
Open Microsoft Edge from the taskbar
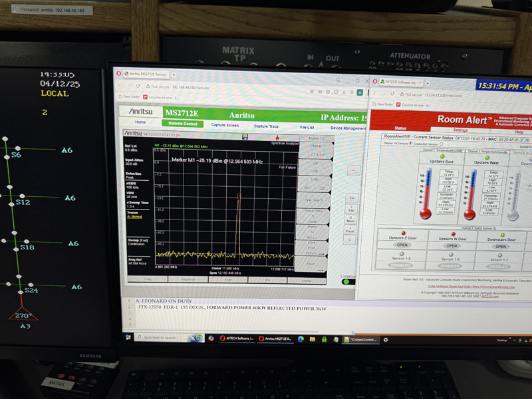click(x=301, y=339)
